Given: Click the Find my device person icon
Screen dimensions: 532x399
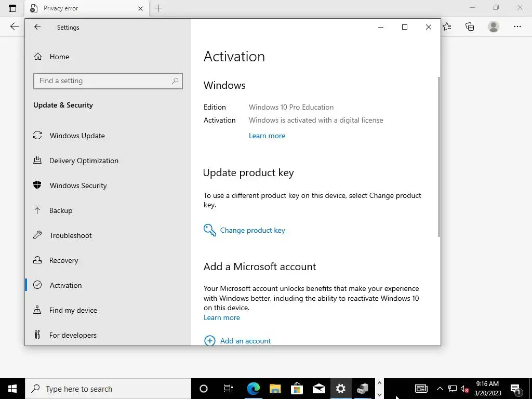Looking at the screenshot, I should [x=37, y=310].
